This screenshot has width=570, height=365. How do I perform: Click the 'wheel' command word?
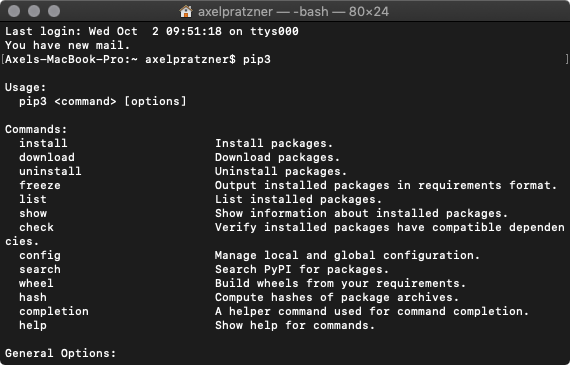[36, 283]
